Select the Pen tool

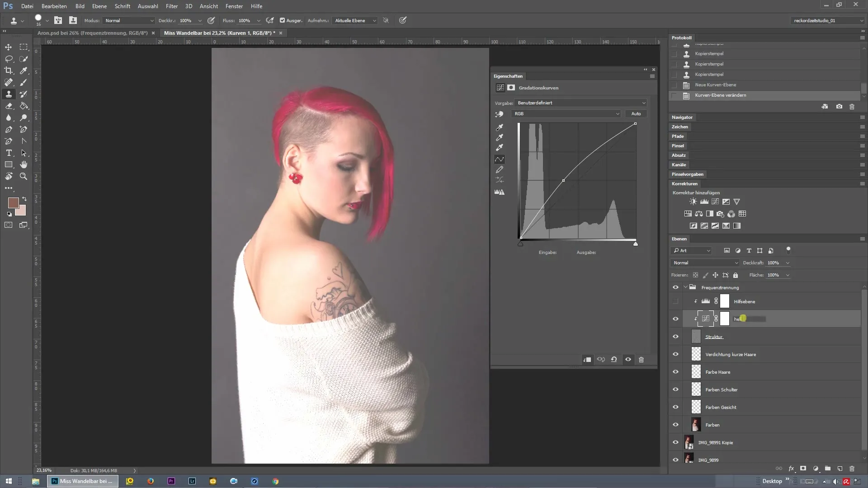[x=9, y=129]
